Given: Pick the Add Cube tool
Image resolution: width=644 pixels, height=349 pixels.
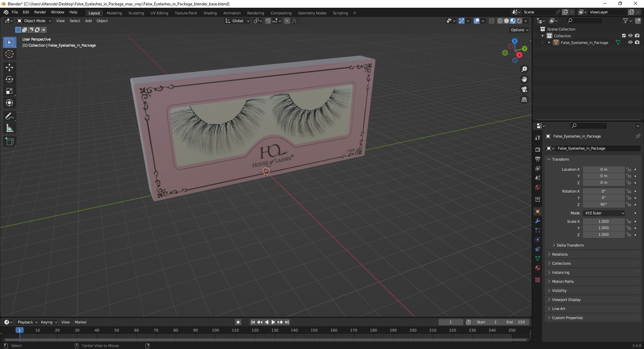Looking at the screenshot, I should (x=9, y=142).
